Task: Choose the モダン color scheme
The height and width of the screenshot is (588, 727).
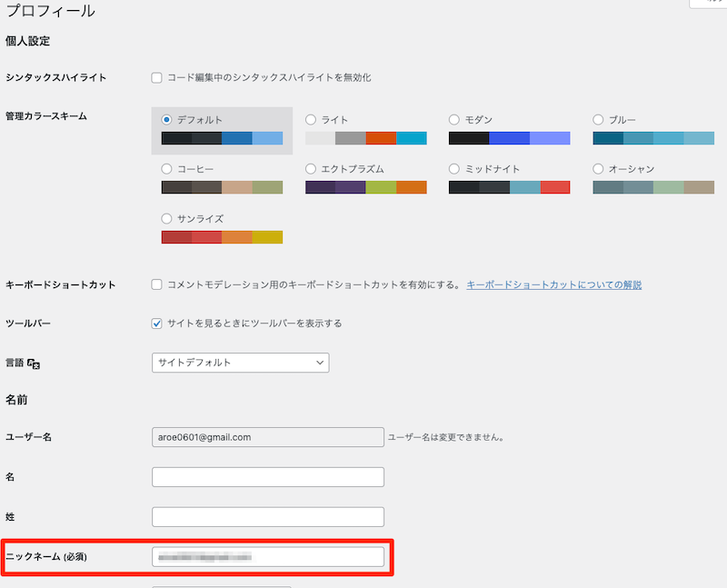Action: (x=454, y=120)
